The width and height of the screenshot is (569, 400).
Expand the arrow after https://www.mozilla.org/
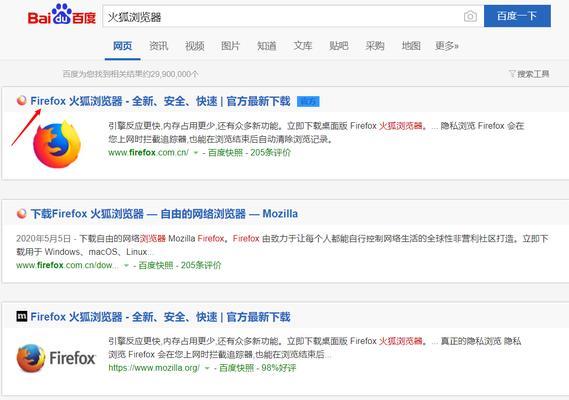click(207, 368)
